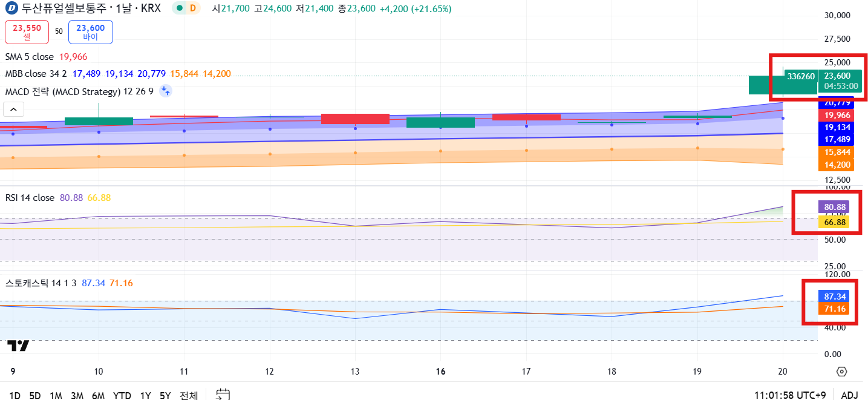Open chart settings hexagon icon
Screen dimensions: 868x400
tap(841, 372)
